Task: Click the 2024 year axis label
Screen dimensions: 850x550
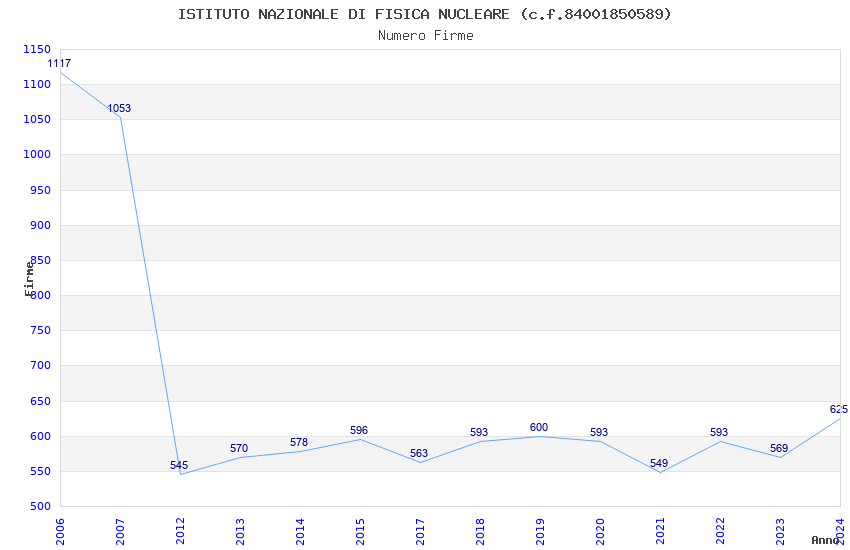Action: pos(841,531)
